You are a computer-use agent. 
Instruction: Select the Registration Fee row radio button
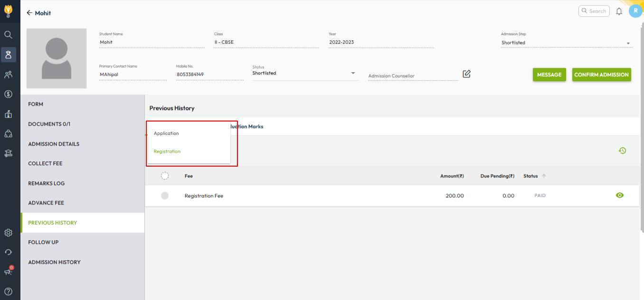point(165,196)
